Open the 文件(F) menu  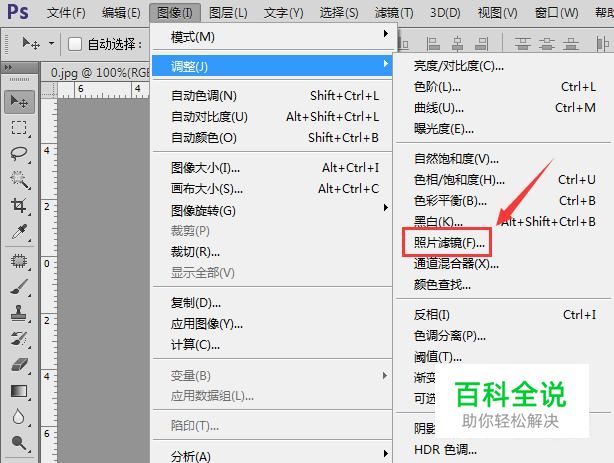[66, 13]
